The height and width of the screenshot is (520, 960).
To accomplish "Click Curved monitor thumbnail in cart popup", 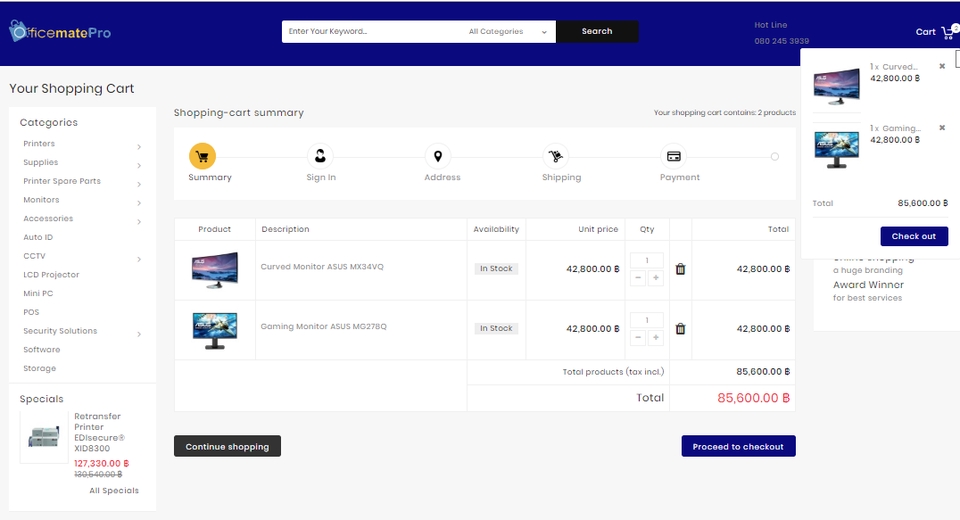I will tap(836, 86).
